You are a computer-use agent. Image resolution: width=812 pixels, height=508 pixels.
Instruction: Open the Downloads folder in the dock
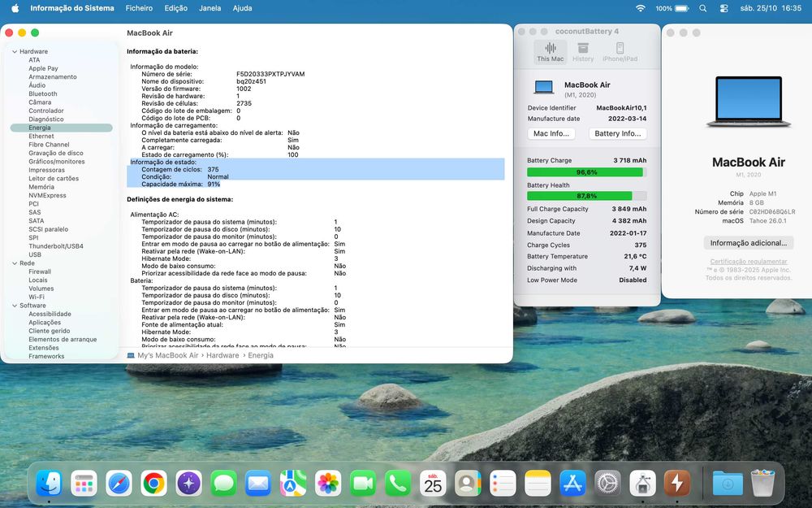(727, 484)
